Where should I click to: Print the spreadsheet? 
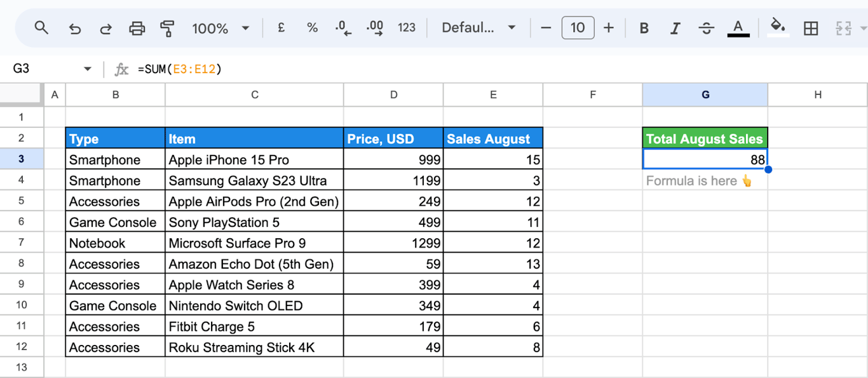tap(137, 28)
